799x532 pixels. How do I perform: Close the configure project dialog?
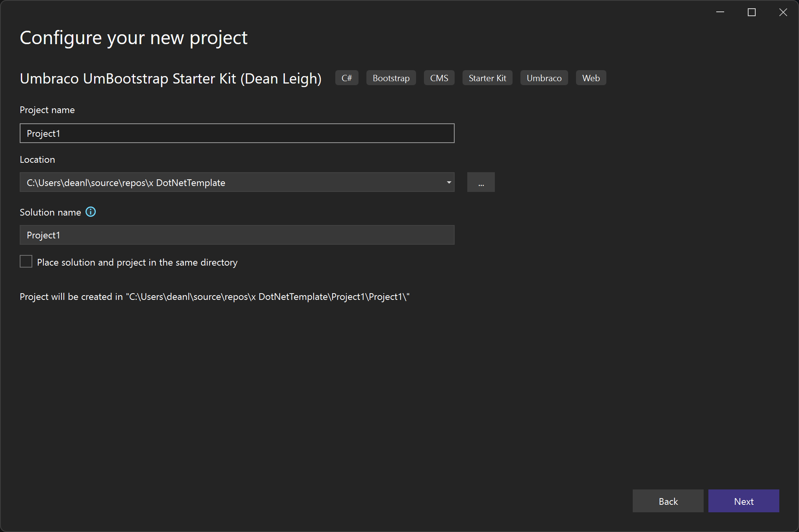pos(783,12)
